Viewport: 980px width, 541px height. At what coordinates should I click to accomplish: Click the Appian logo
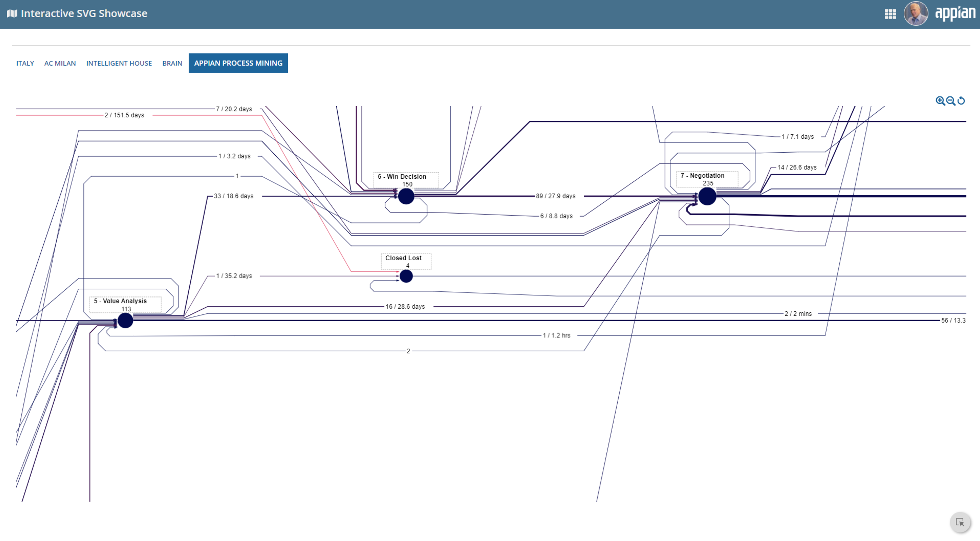[955, 13]
